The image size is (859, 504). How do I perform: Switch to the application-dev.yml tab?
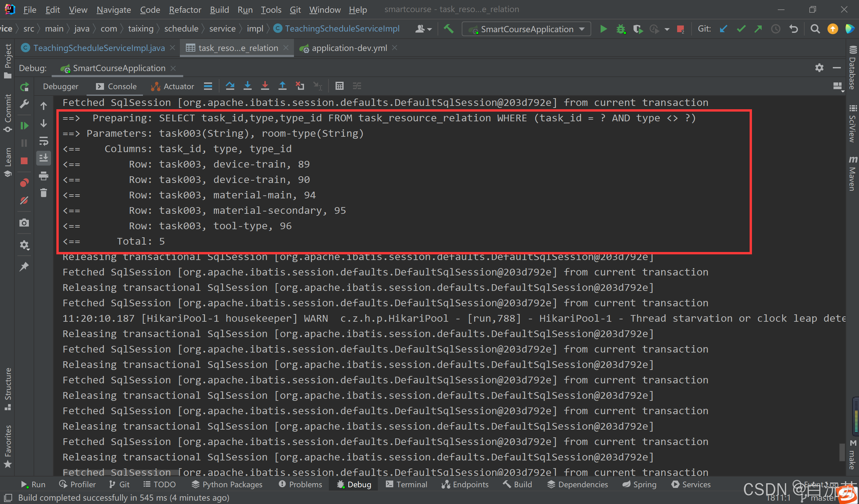(349, 48)
